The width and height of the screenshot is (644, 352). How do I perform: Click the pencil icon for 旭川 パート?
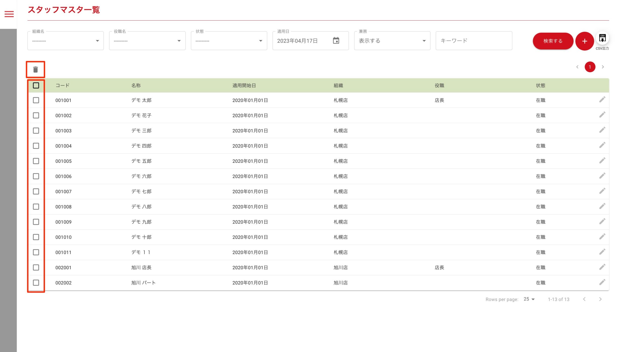click(602, 282)
